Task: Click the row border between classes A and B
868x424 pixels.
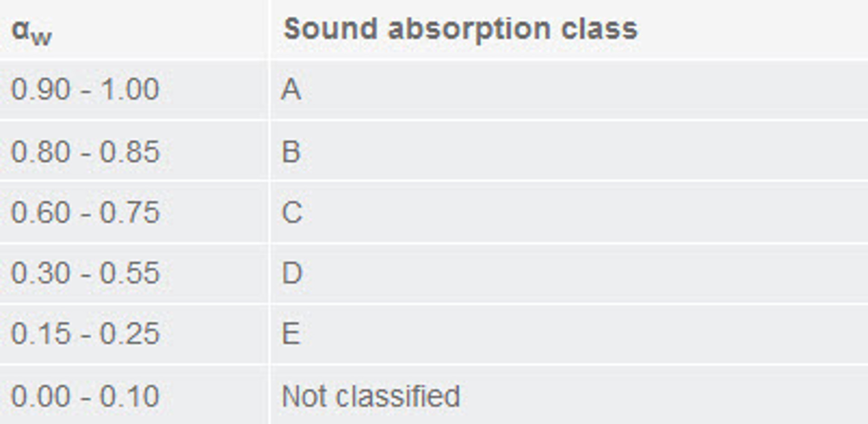Action: 434,120
